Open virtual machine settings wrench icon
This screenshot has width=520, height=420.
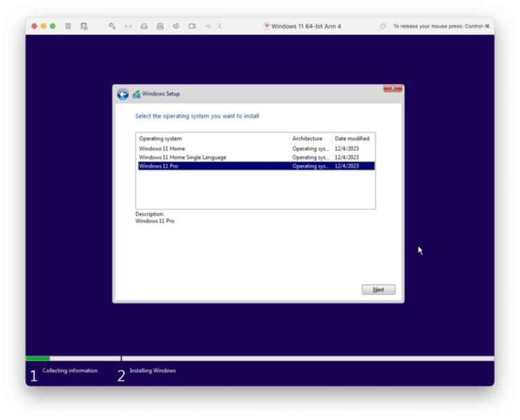tap(112, 26)
